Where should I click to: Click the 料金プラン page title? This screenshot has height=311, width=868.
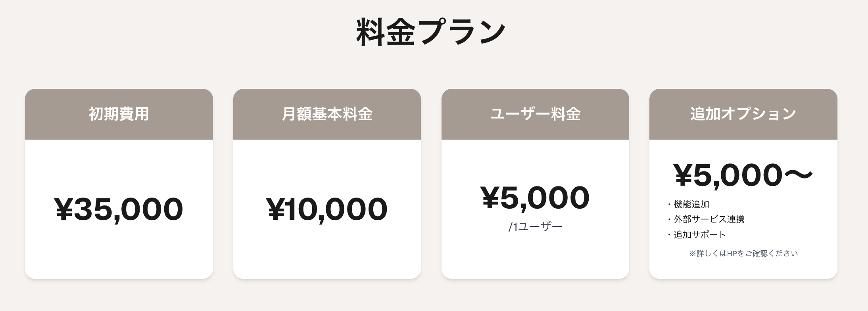pos(431,32)
